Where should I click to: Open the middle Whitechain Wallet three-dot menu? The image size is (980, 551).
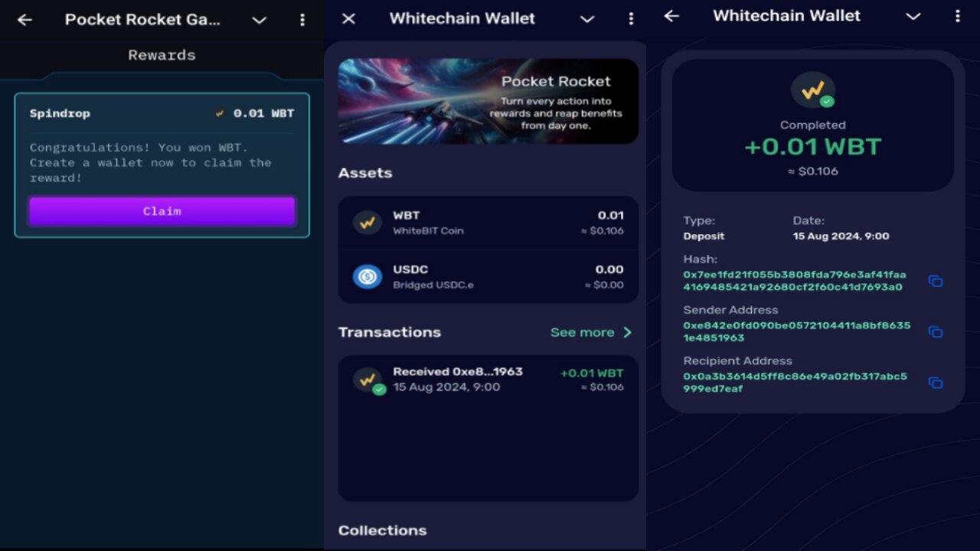[631, 18]
